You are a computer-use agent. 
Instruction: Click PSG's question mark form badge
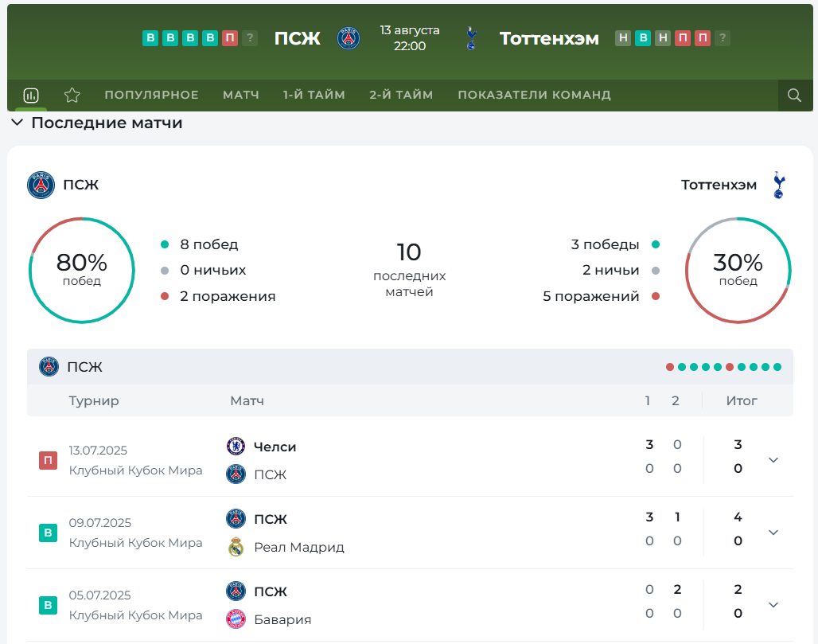[250, 38]
